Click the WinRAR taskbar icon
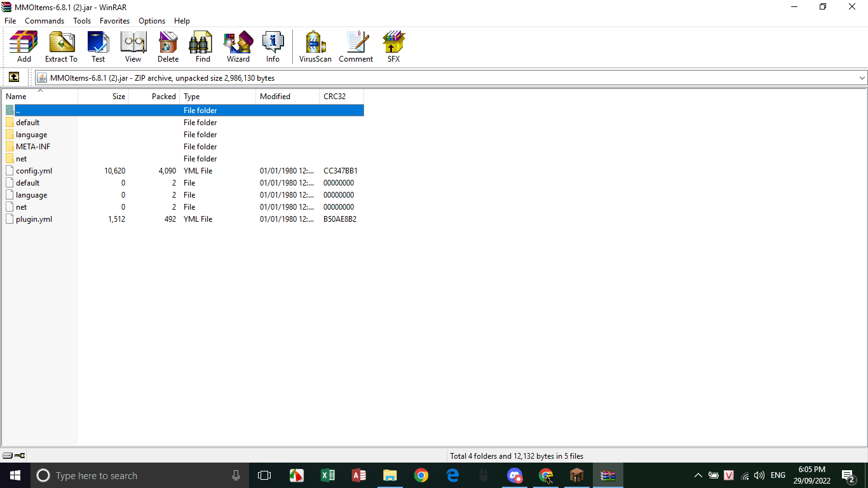This screenshot has height=488, width=868. click(608, 475)
